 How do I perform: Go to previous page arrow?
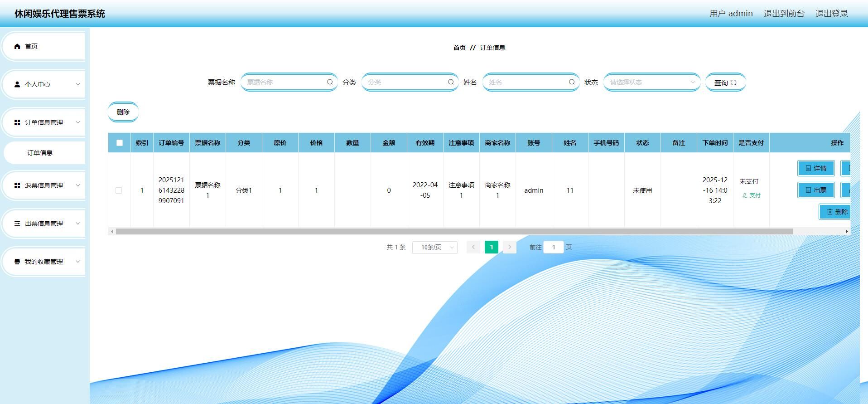473,247
